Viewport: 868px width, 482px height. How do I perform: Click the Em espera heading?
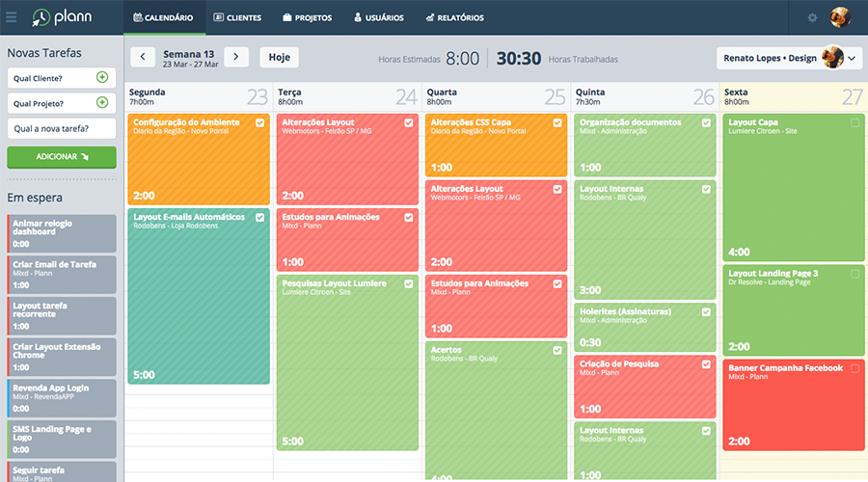click(x=35, y=198)
